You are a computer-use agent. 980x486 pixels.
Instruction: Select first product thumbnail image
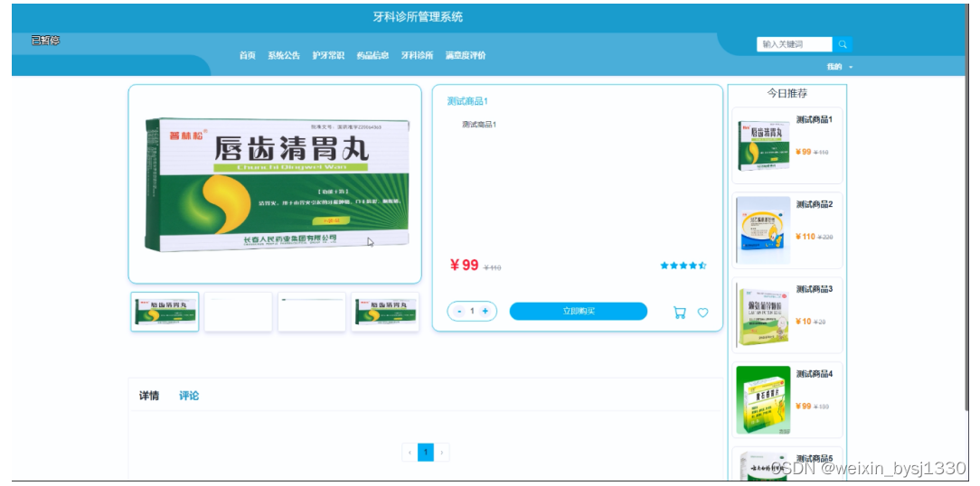click(165, 312)
